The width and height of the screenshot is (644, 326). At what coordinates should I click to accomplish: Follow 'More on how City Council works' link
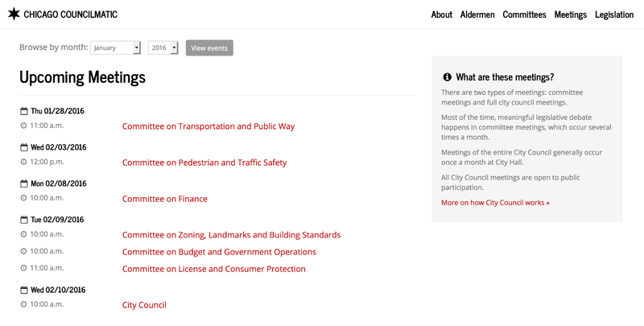pos(495,203)
